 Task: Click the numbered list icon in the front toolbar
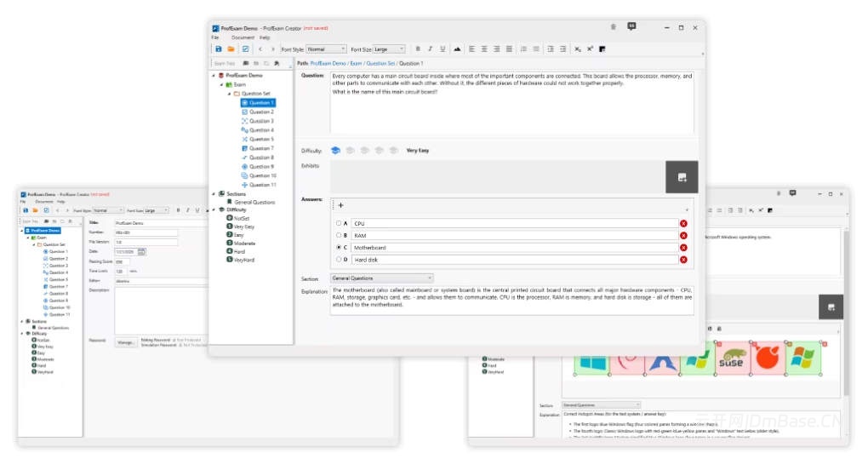[x=523, y=49]
